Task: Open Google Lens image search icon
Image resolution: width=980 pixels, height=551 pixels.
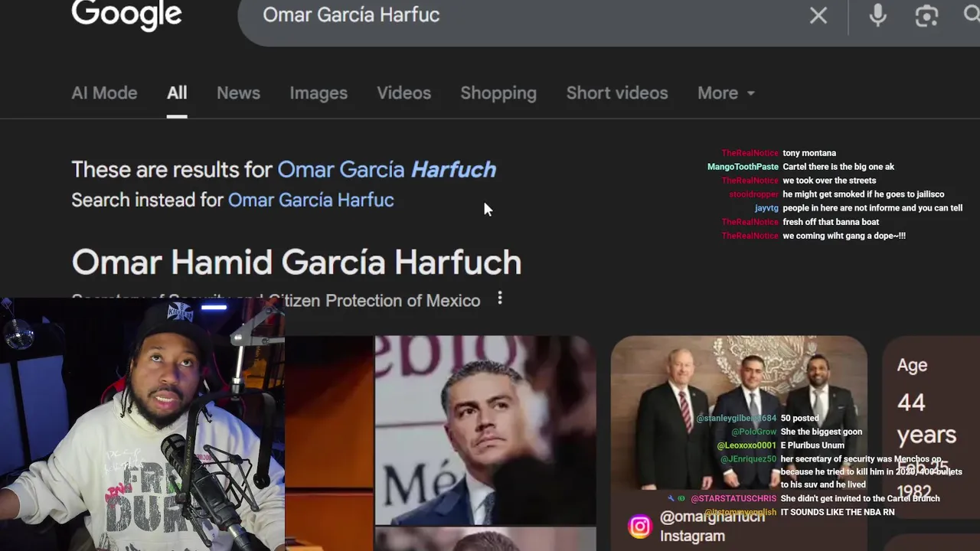Action: tap(926, 15)
